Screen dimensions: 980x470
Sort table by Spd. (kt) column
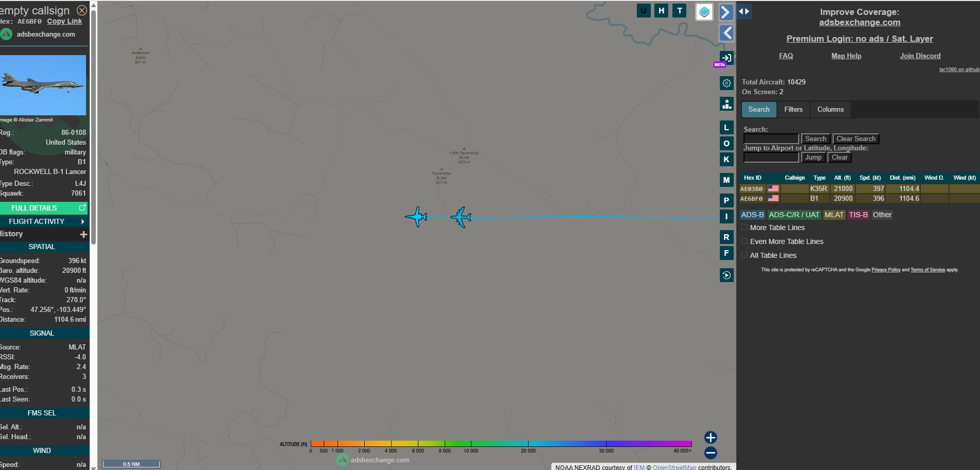[x=870, y=178]
